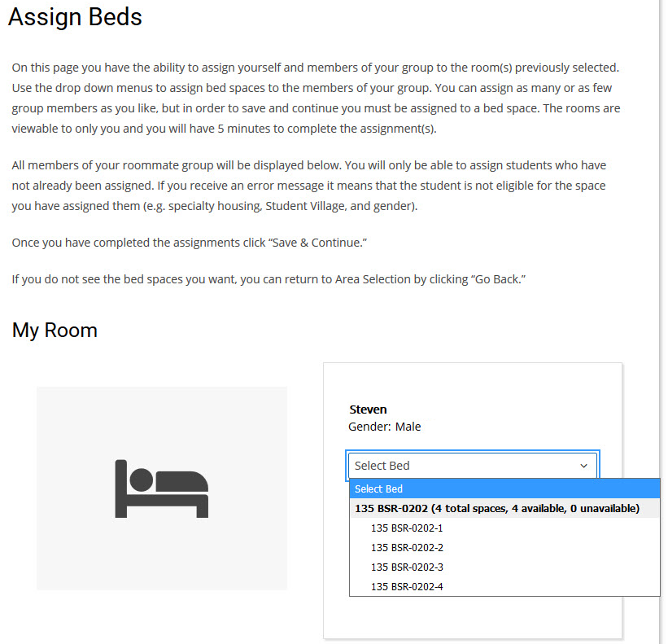The image size is (668, 644).
Task: Click the chevron arrow on Select Bed
Action: point(583,466)
